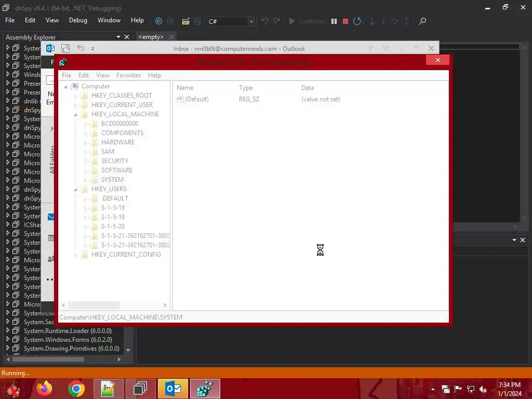This screenshot has width=532, height=399.
Task: Open the dnSpy File menu
Action: pos(10,20)
